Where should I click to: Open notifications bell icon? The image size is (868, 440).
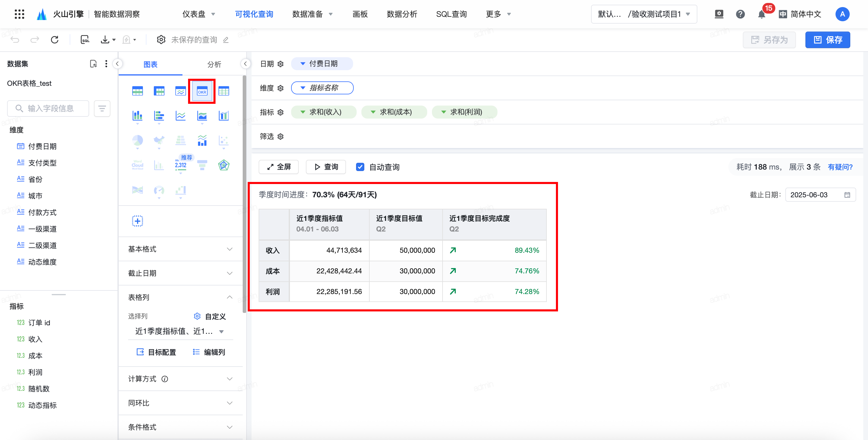[x=761, y=14]
